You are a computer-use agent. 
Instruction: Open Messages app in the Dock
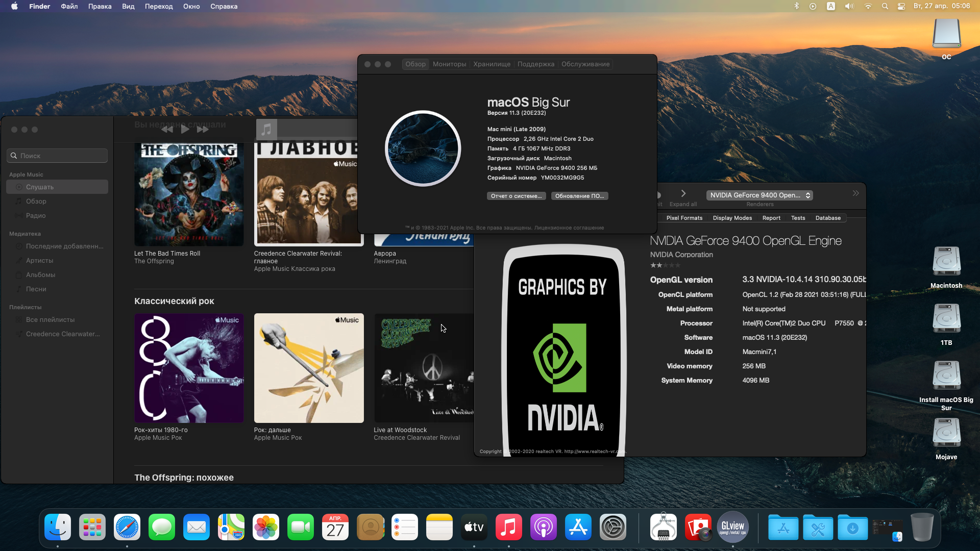162,527
